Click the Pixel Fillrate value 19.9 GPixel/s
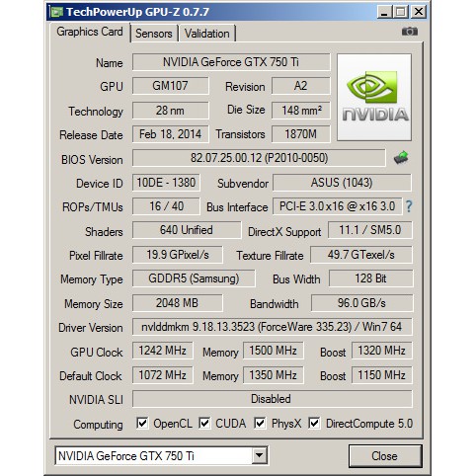This screenshot has width=476, height=476. point(178,255)
